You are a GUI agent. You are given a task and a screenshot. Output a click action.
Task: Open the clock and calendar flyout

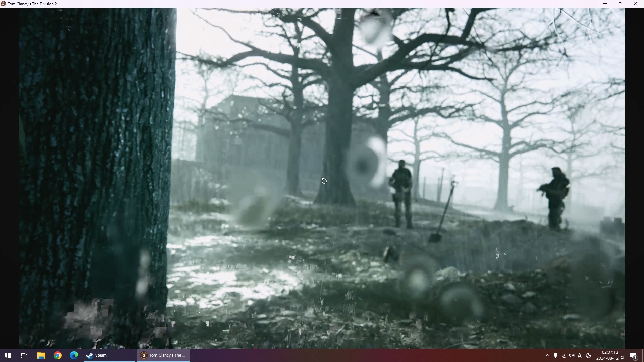pos(609,355)
